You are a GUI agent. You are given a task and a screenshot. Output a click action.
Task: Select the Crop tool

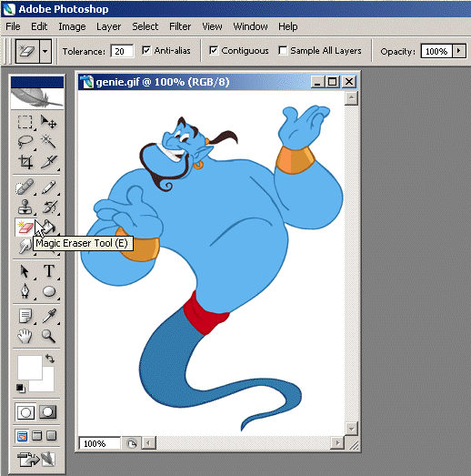pyautogui.click(x=25, y=161)
